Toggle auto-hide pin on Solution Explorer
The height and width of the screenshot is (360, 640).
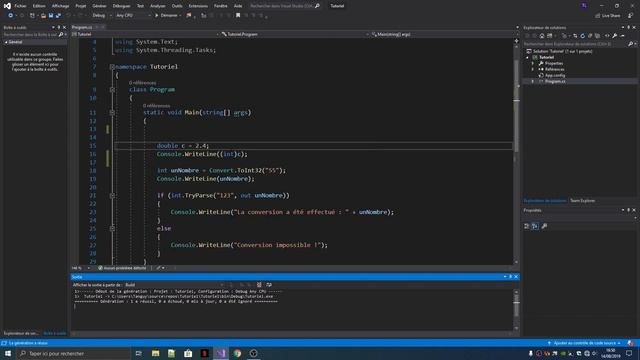point(629,27)
